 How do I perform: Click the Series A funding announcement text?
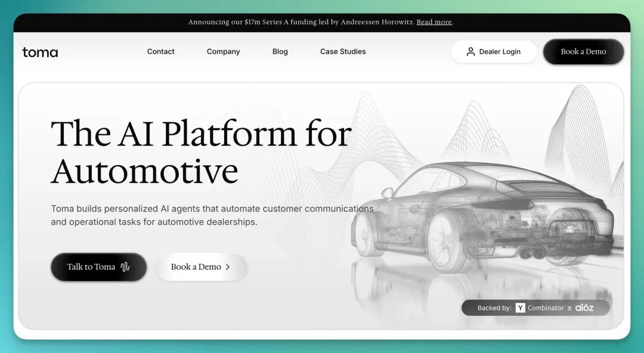point(301,22)
